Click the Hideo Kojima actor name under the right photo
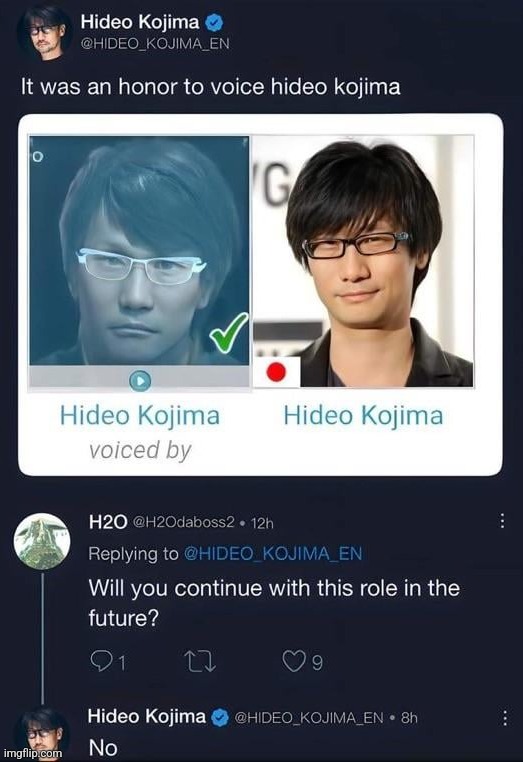Image resolution: width=523 pixels, height=762 pixels. click(x=364, y=416)
